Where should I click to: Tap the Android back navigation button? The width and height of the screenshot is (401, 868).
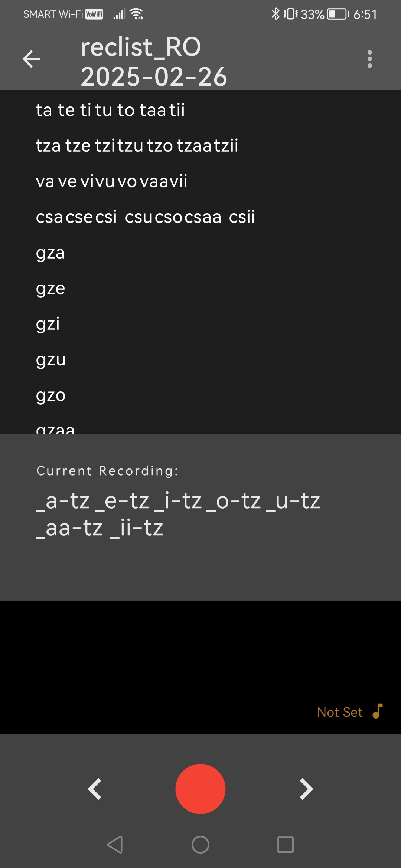click(115, 845)
